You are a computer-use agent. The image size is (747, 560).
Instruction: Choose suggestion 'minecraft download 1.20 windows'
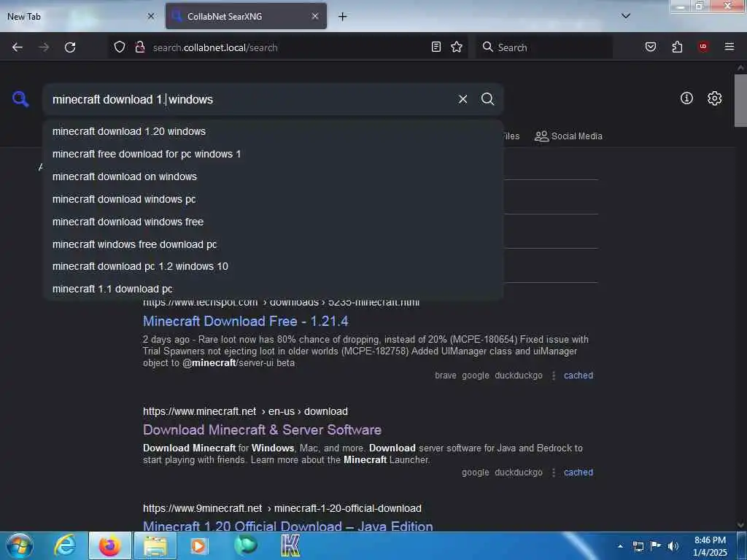coord(274,131)
